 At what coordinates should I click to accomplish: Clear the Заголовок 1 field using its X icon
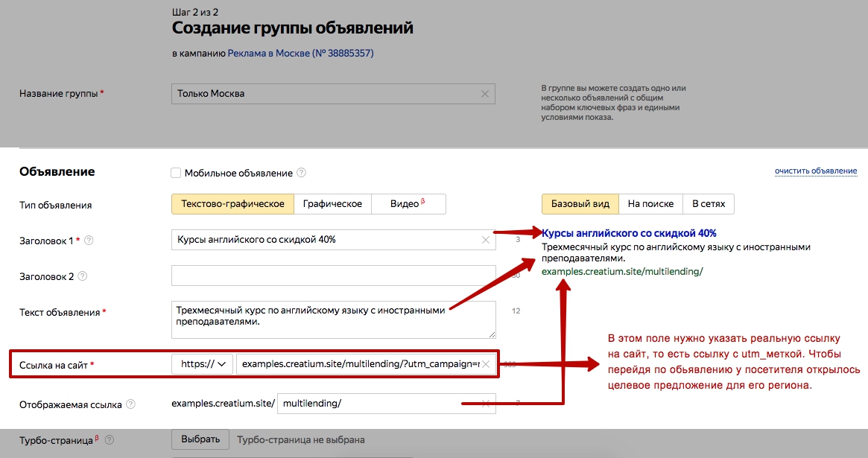[486, 240]
